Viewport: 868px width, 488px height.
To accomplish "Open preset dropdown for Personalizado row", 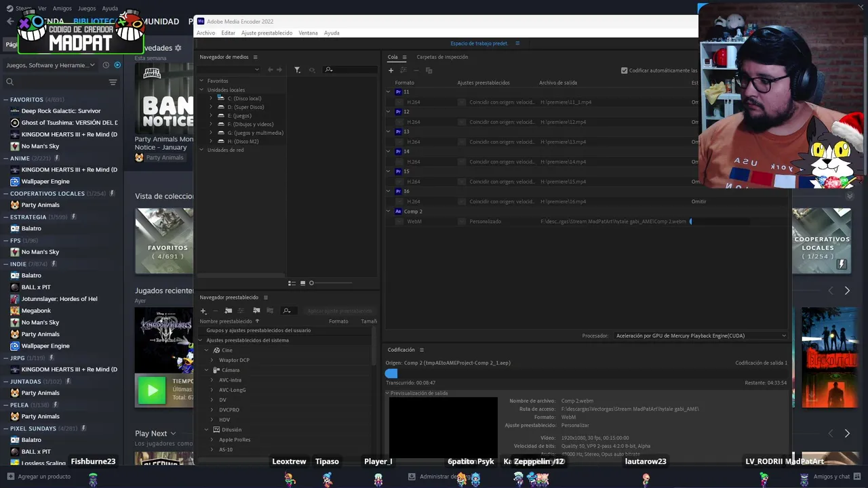I will tap(462, 222).
